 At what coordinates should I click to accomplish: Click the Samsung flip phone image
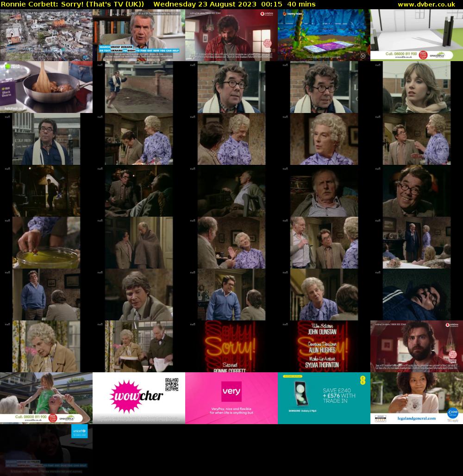[301, 394]
